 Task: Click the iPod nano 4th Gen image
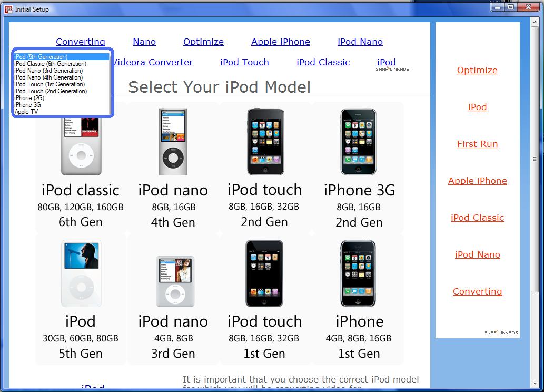(173, 142)
